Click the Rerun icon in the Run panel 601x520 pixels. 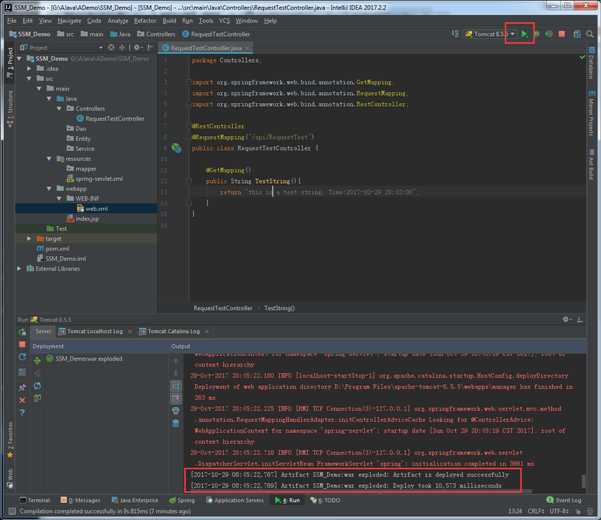[x=22, y=332]
